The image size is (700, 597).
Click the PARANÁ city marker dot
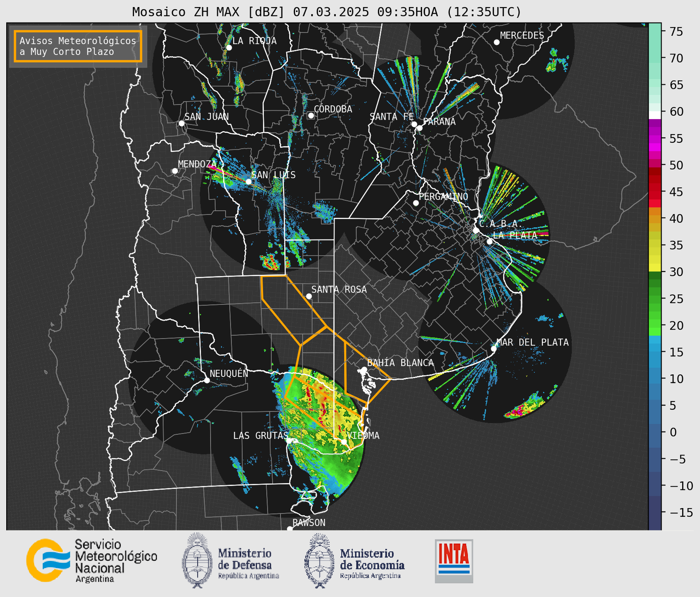click(420, 128)
